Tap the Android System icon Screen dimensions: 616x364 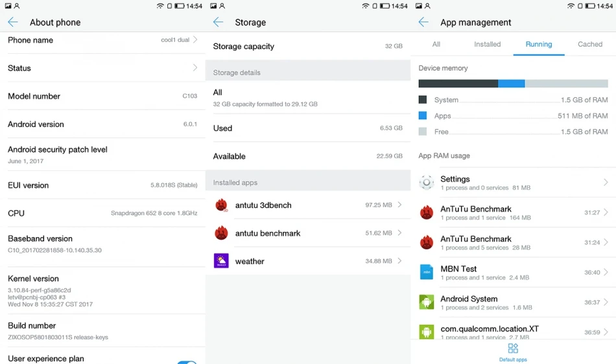point(427,302)
